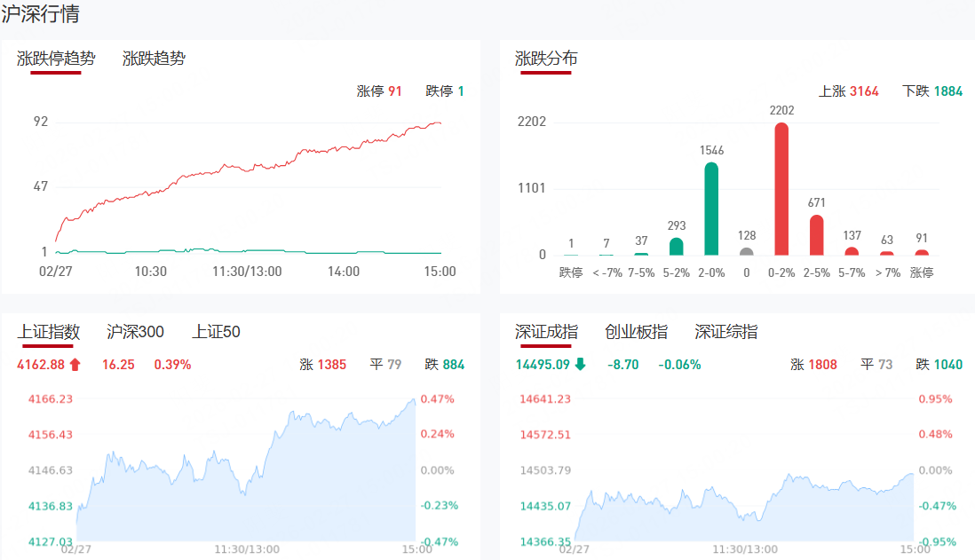Click the green 2-0% distribution bar

pos(711,209)
